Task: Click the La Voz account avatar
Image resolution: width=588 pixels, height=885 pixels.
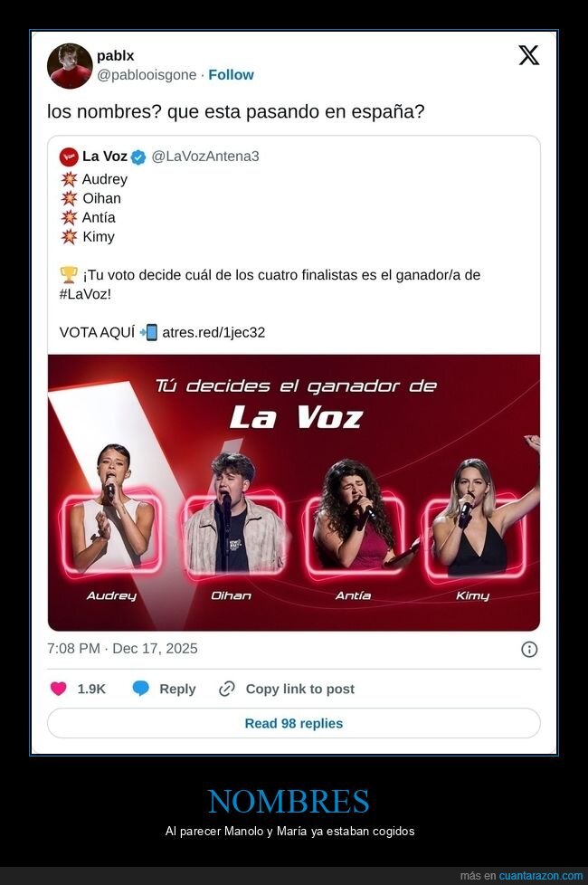Action: (69, 157)
